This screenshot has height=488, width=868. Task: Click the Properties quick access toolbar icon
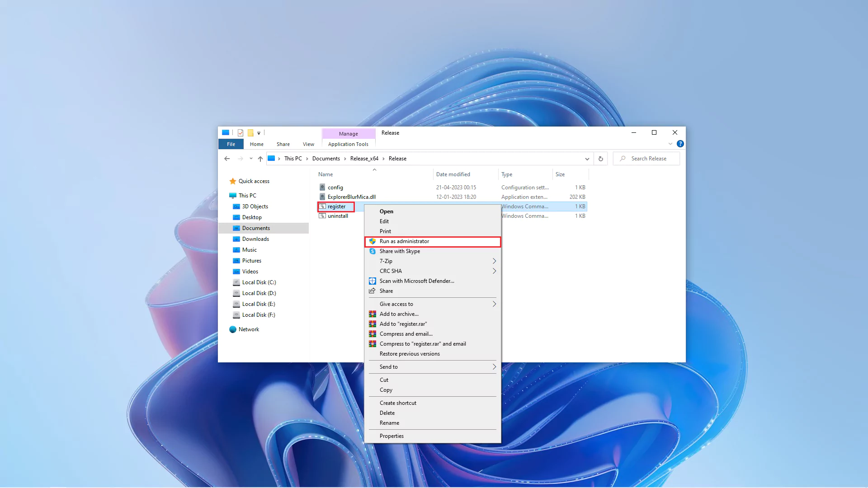(x=241, y=133)
